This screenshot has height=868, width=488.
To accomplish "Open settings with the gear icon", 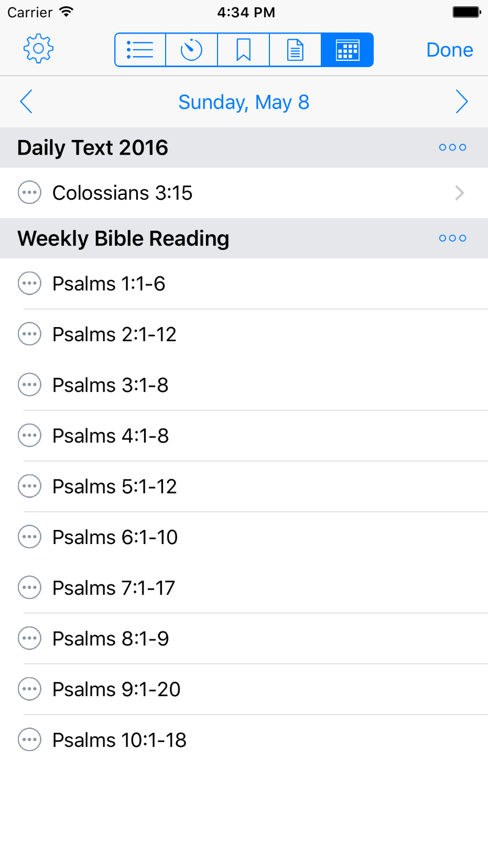I will [38, 49].
